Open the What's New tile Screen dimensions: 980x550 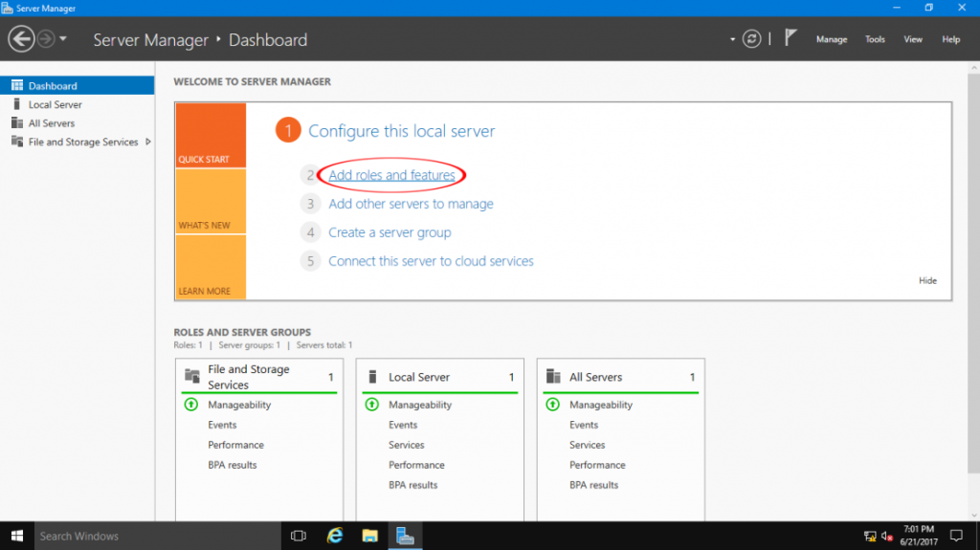pos(211,201)
